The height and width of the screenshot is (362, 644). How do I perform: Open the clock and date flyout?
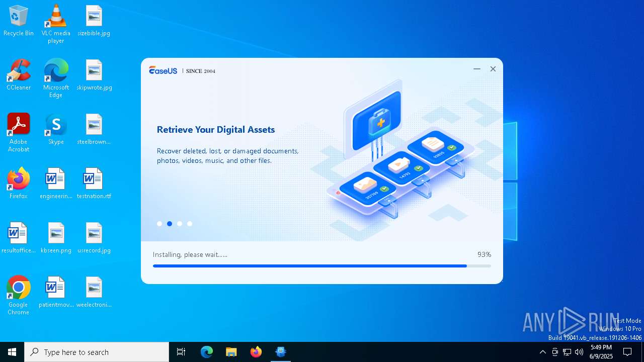[601, 352]
